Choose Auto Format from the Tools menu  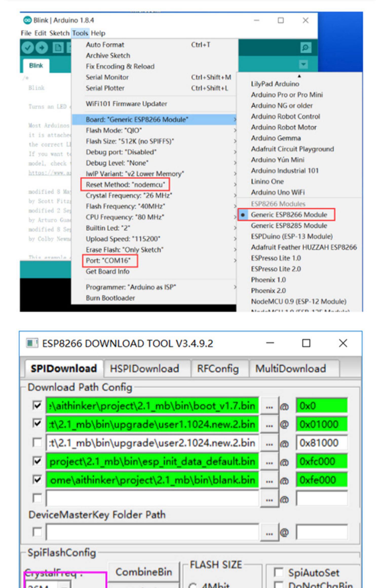[155, 45]
